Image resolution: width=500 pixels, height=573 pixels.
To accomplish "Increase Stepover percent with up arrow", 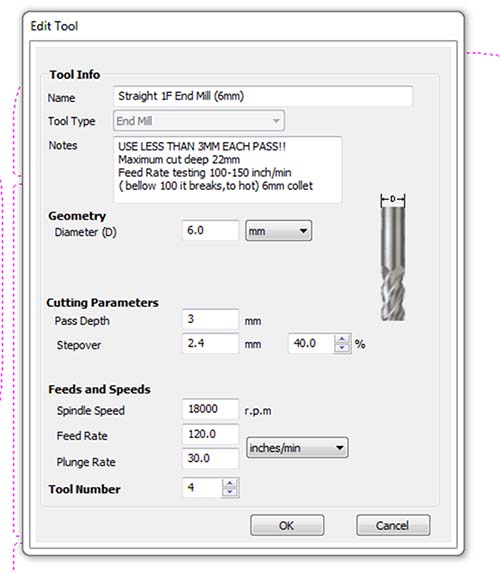I will [x=342, y=339].
